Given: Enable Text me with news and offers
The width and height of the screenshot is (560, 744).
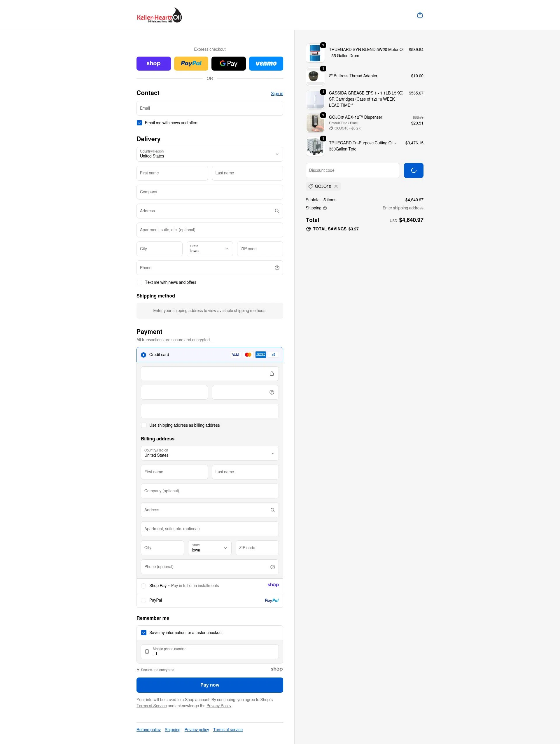Looking at the screenshot, I should (x=139, y=282).
